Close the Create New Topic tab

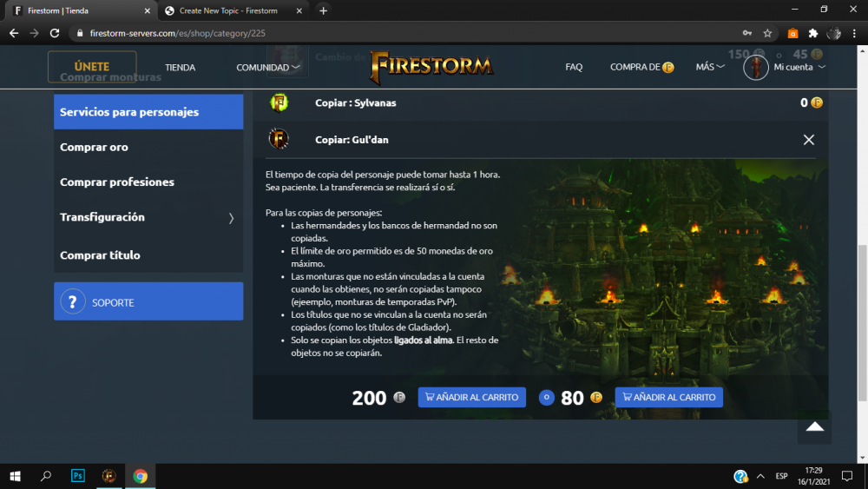[299, 10]
